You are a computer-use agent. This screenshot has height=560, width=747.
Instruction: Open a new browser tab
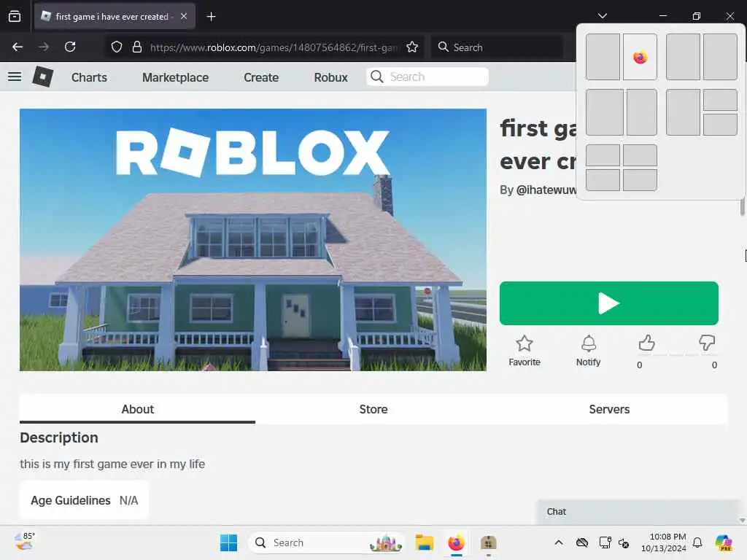pyautogui.click(x=211, y=17)
